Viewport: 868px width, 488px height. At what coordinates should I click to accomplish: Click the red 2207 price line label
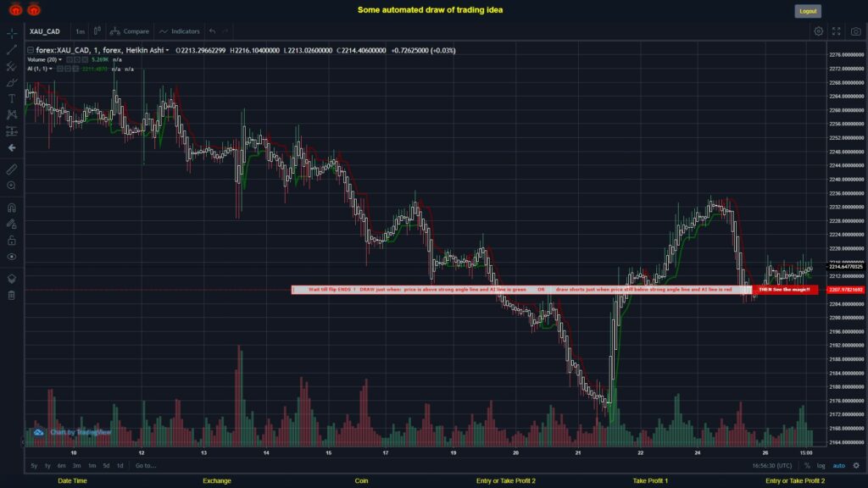pyautogui.click(x=845, y=290)
